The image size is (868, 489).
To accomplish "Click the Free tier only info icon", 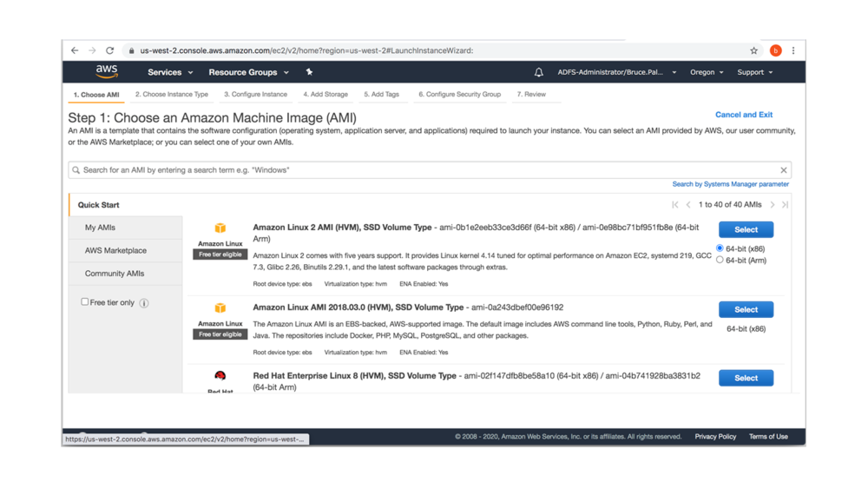I will 144,303.
